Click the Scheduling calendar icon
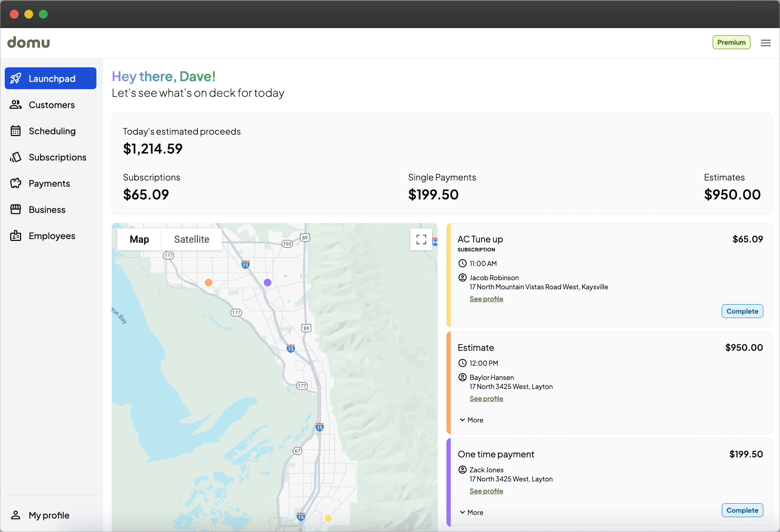 point(16,131)
